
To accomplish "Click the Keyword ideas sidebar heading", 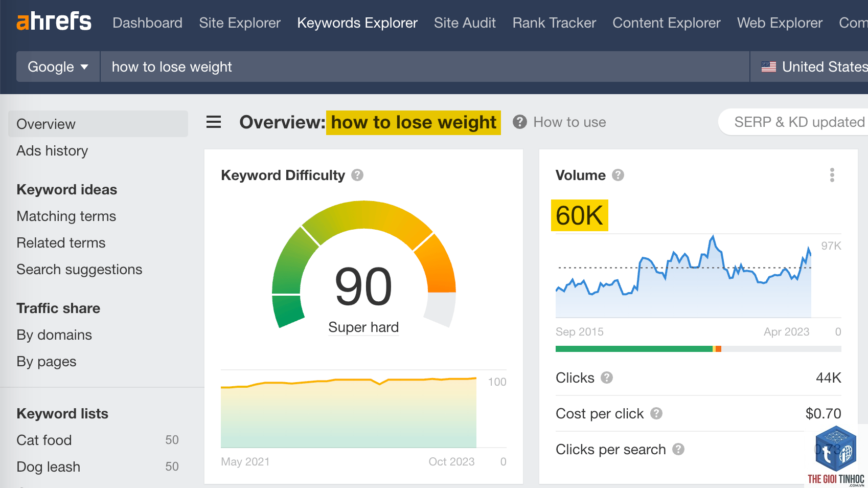I will pyautogui.click(x=67, y=189).
